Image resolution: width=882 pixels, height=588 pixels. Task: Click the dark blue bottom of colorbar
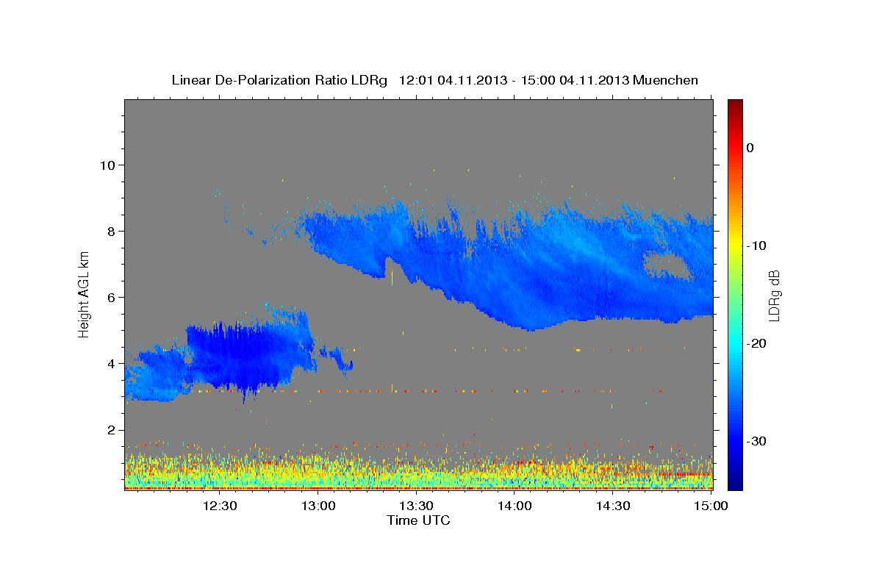click(x=735, y=481)
